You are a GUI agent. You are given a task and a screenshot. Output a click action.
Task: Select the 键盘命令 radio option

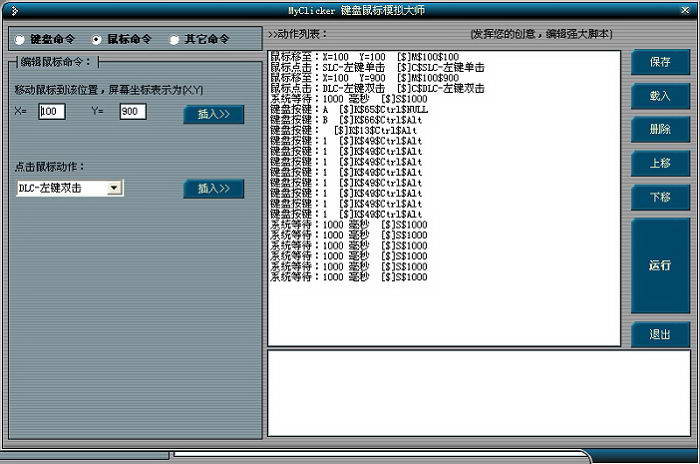pos(19,40)
